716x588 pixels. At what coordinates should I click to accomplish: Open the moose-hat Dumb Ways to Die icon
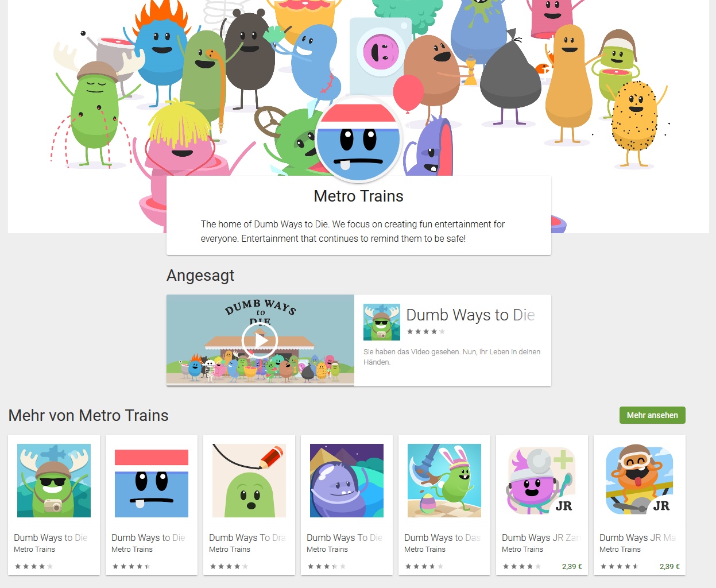[x=54, y=481]
